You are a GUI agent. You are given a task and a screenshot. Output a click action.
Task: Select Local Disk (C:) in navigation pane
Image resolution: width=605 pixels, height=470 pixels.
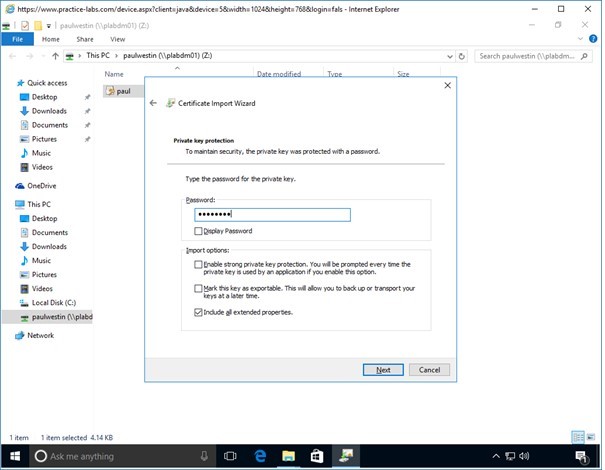pyautogui.click(x=55, y=302)
